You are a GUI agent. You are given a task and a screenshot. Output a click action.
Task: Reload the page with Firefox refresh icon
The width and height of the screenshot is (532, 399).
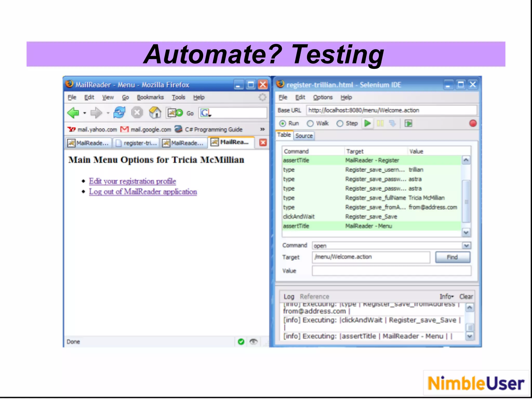pos(119,113)
